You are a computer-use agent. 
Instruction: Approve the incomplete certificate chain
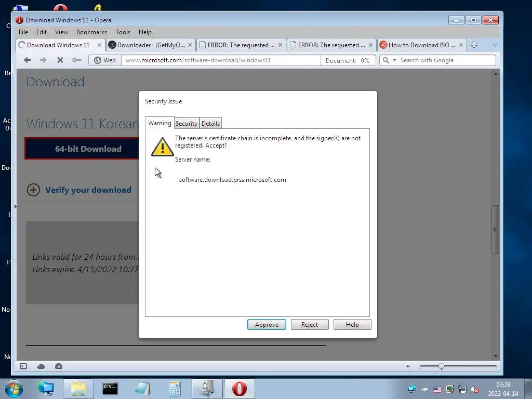pos(267,325)
